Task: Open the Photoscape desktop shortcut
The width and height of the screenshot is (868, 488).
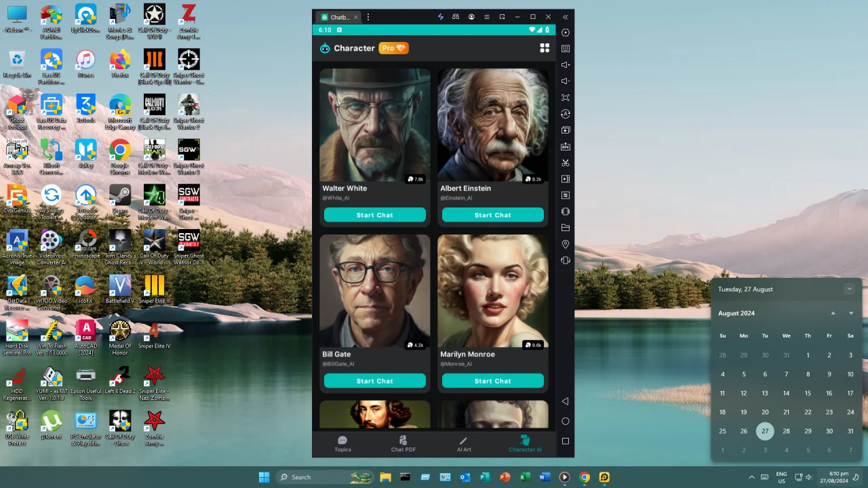Action: pyautogui.click(x=85, y=245)
